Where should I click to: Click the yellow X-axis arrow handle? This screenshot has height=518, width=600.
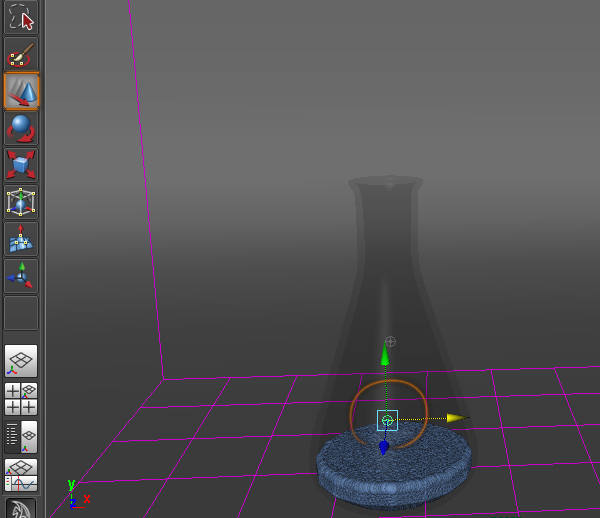click(x=457, y=418)
